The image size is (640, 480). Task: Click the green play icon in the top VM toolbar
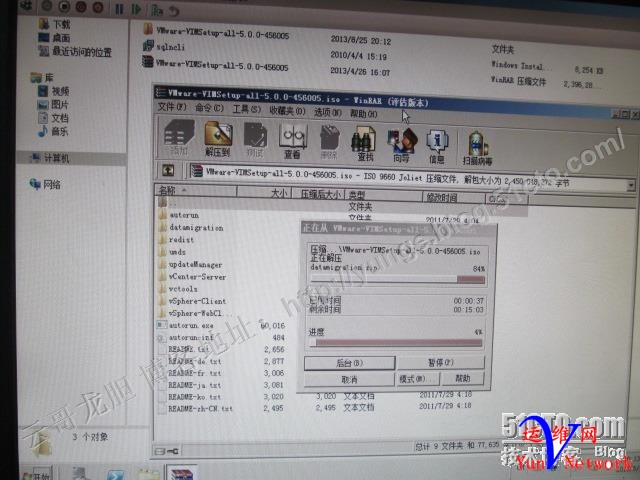(x=136, y=9)
